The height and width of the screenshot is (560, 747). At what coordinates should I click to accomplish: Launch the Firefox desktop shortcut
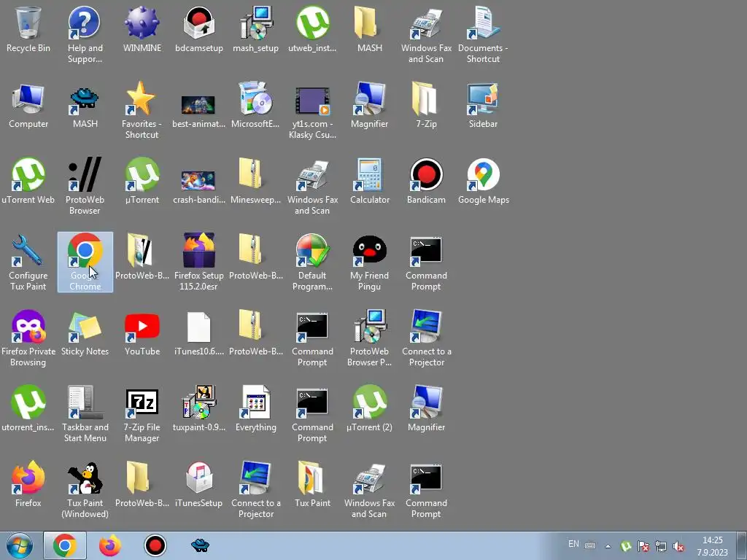click(x=28, y=484)
